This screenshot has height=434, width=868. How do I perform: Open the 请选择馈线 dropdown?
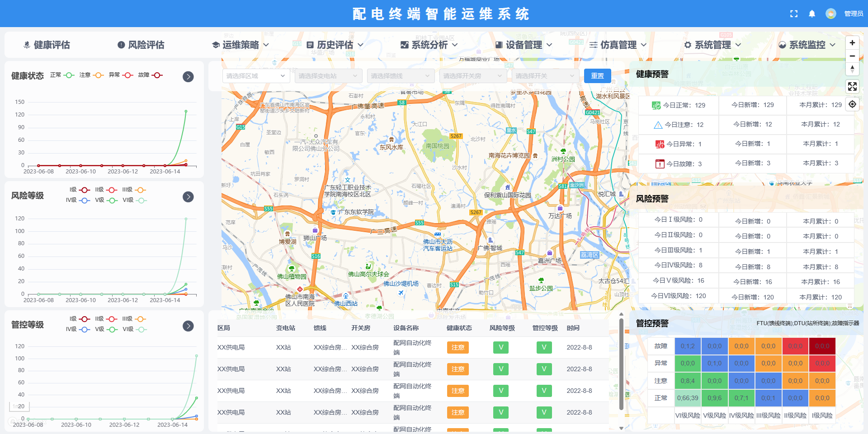pyautogui.click(x=401, y=76)
